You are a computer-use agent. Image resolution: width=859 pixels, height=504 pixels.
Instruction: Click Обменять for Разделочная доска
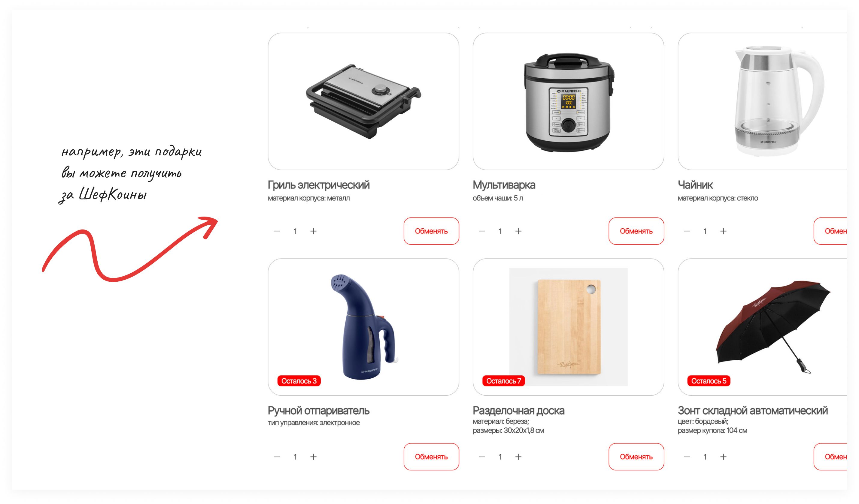pyautogui.click(x=636, y=457)
